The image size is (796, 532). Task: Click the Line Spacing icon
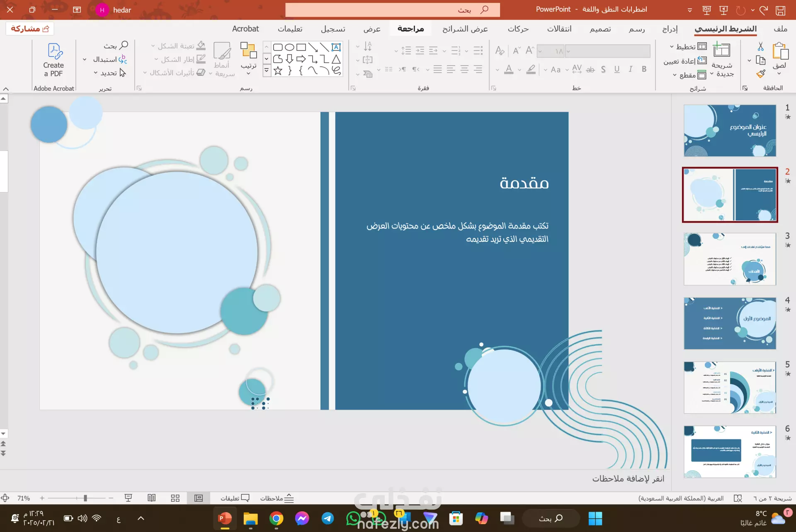pyautogui.click(x=406, y=51)
